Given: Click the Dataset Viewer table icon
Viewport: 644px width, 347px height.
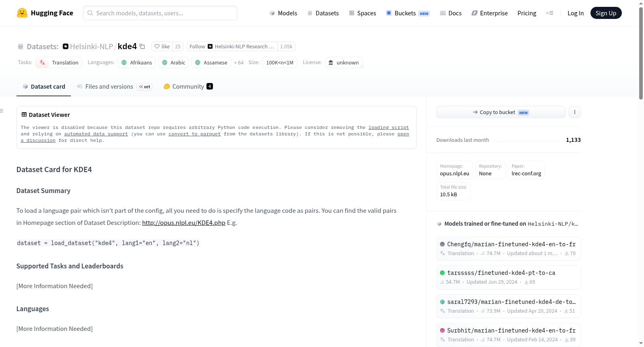Looking at the screenshot, I should (x=24, y=115).
